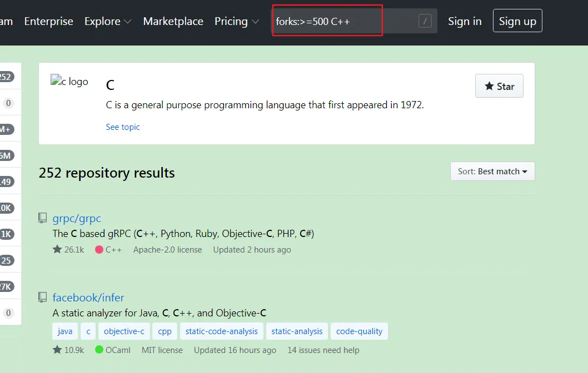
Task: Click the C++ language dot for grpc
Action: [x=99, y=249]
